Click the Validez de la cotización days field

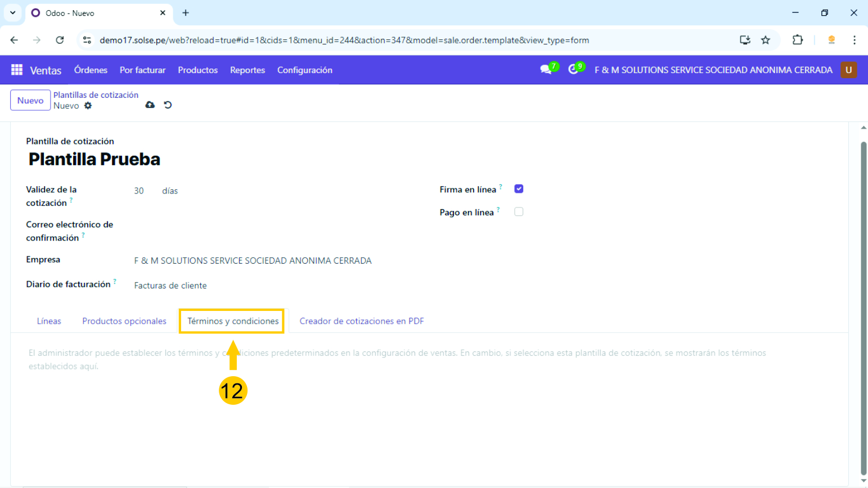[x=140, y=191]
